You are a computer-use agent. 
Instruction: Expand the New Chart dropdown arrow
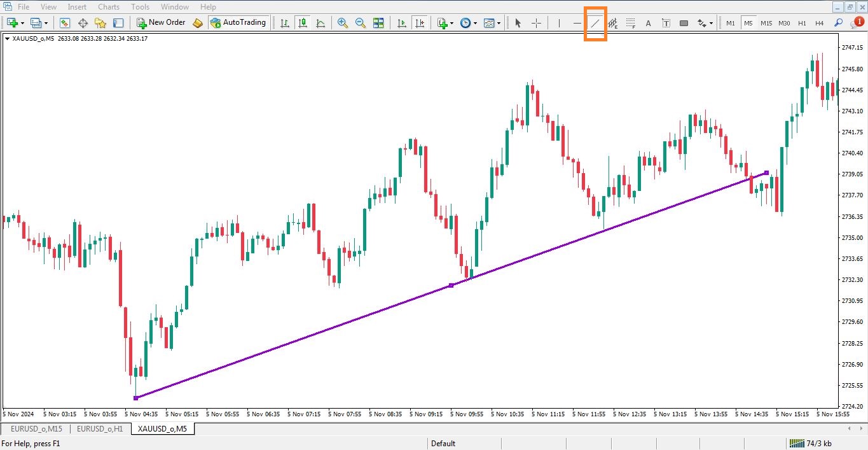23,23
